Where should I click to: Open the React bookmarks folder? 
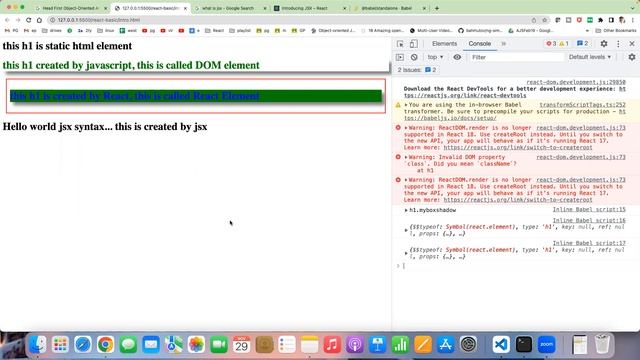point(214,31)
